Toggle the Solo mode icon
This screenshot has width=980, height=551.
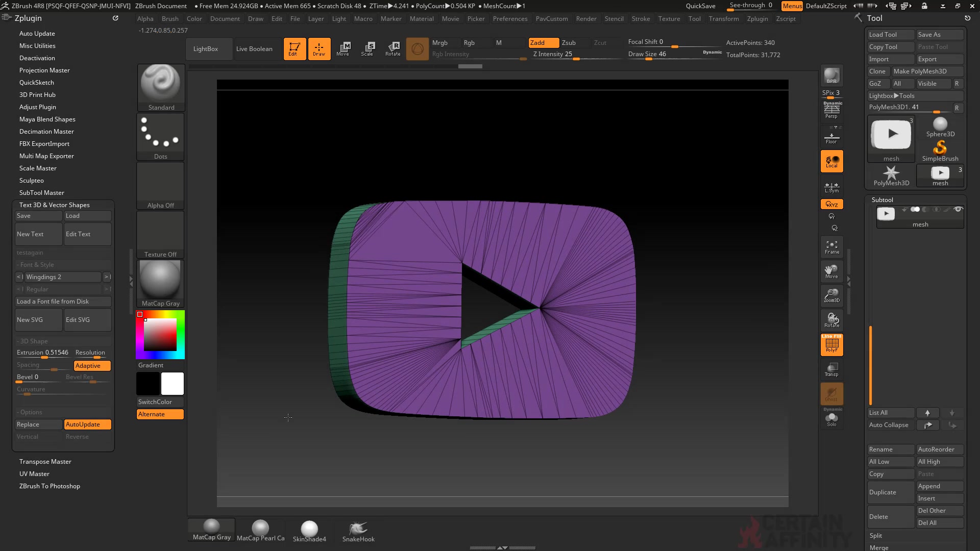pos(831,418)
